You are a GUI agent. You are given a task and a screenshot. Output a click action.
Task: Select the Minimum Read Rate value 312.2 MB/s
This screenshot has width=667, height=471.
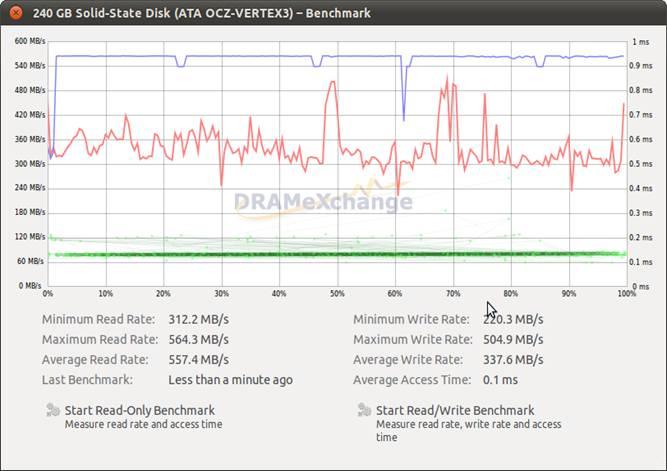[199, 319]
